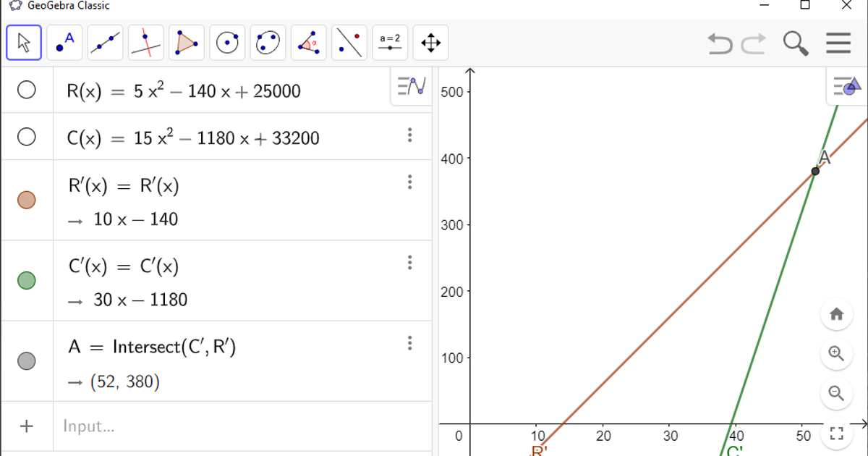Select the Move Graphics View tool
This screenshot has height=456, width=868.
[x=430, y=43]
